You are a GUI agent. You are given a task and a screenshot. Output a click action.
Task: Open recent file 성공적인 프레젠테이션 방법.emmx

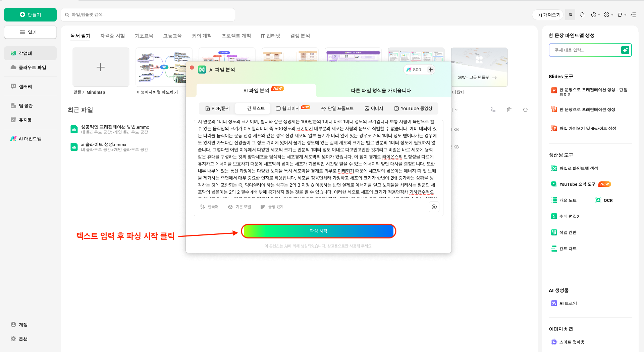[115, 127]
